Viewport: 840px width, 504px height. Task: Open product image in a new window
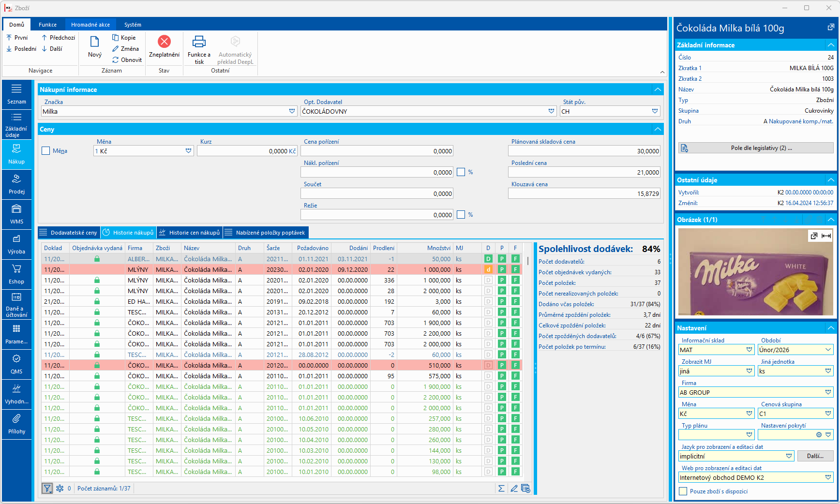[814, 236]
